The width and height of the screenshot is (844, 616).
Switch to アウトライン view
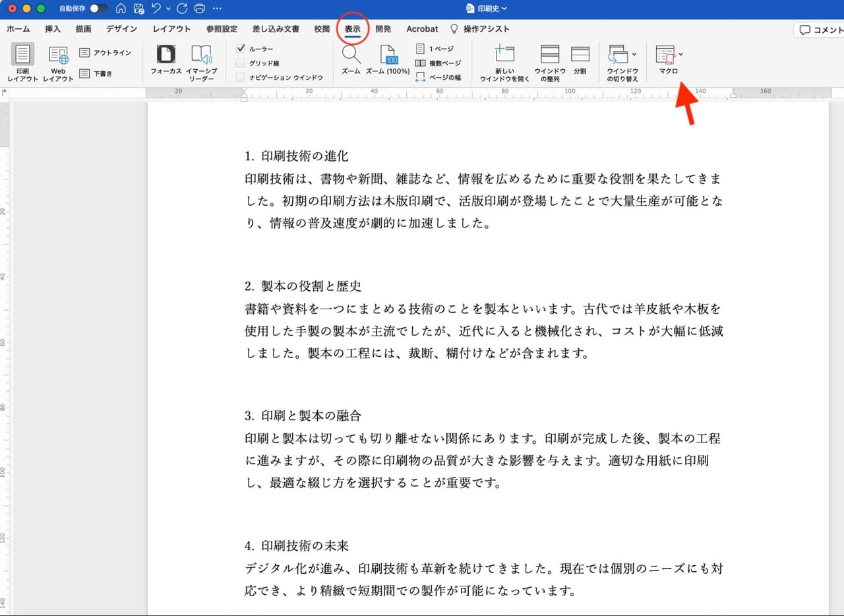click(x=105, y=53)
